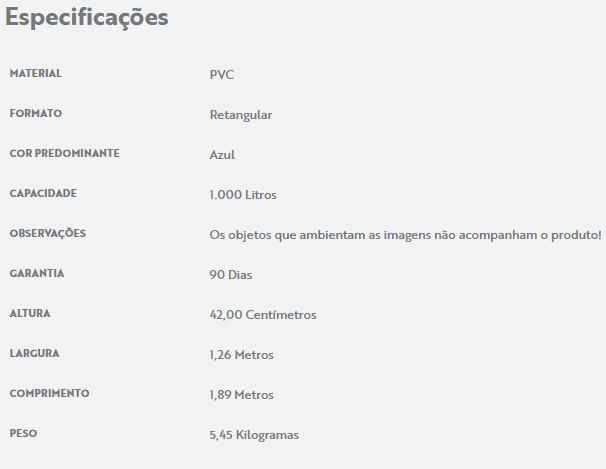Screen dimensions: 606x469
Task: Click the PVC material value
Action: pos(221,74)
